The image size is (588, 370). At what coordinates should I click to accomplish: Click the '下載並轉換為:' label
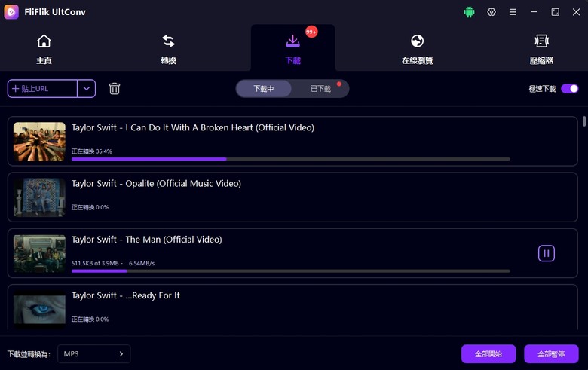(x=29, y=354)
